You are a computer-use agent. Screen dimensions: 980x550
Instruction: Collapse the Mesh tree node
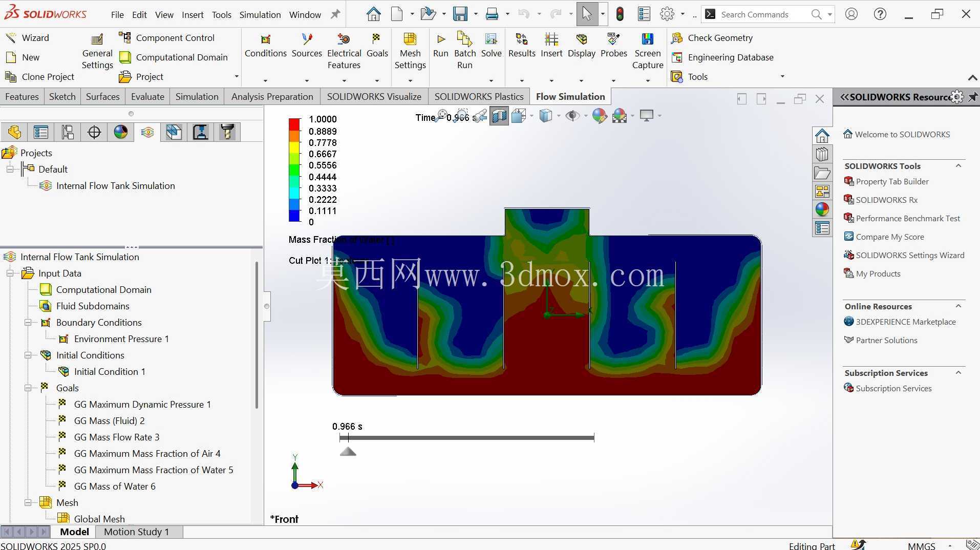[x=28, y=503]
